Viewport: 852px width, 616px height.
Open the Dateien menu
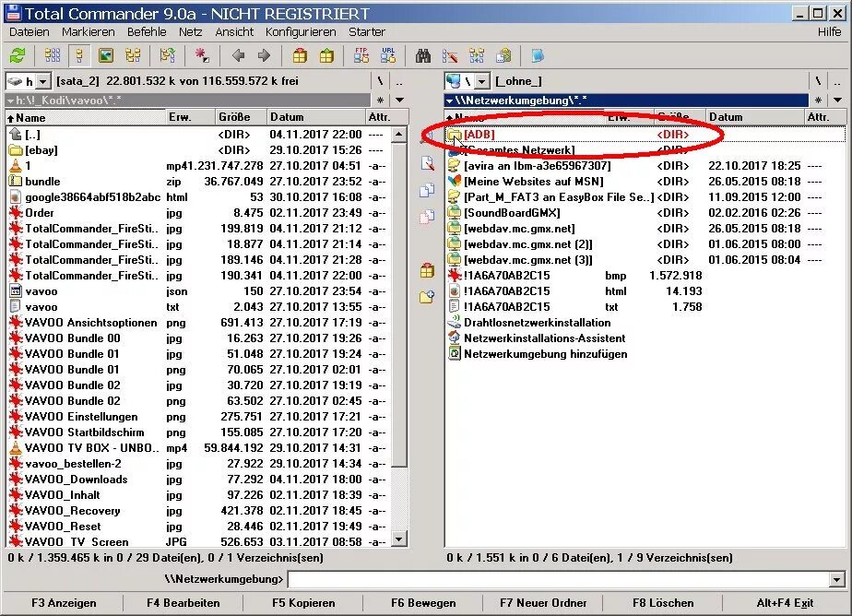click(30, 32)
